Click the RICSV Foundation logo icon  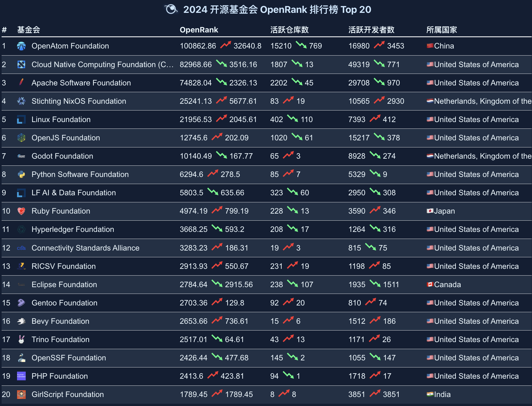click(x=21, y=266)
